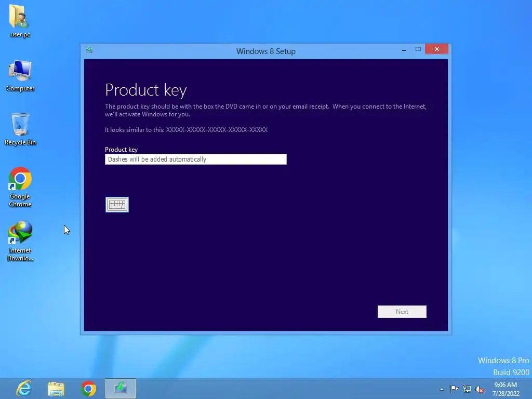Screen dimensions: 532x399
Task: Minimize the Windows 8 Setup window
Action: coord(404,49)
